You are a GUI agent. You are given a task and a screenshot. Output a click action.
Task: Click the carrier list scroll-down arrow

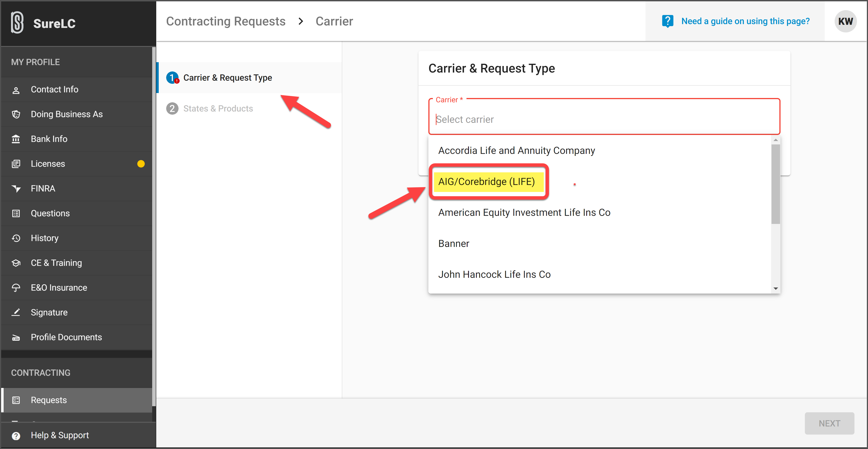(776, 289)
